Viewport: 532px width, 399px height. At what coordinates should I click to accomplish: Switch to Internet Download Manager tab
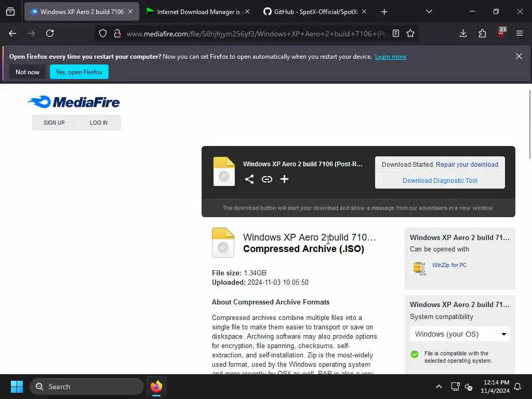coord(198,11)
